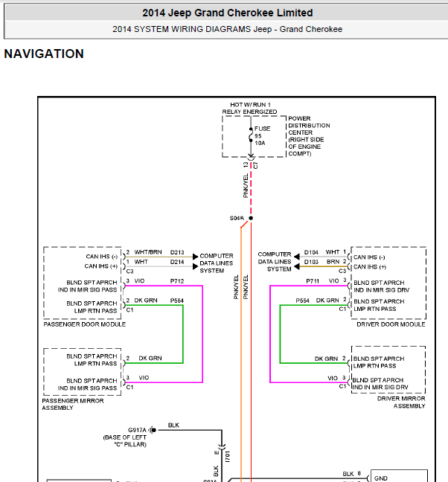Screen dimensions: 448x482
Task: Click the G917A ground label
Action: (x=137, y=430)
